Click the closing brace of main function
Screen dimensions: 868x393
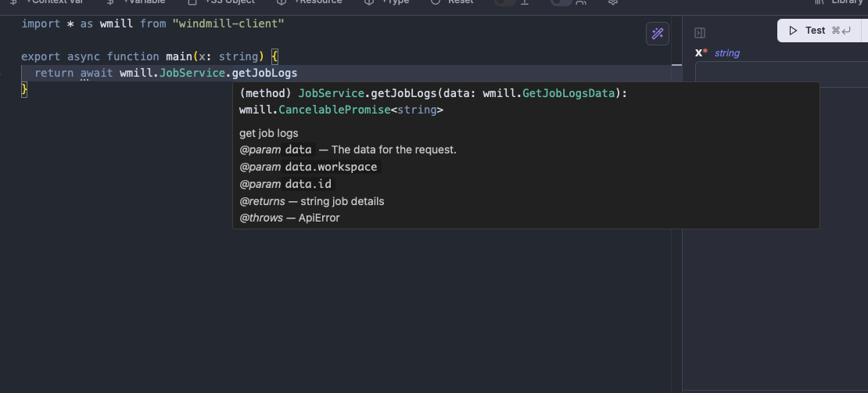pos(23,88)
